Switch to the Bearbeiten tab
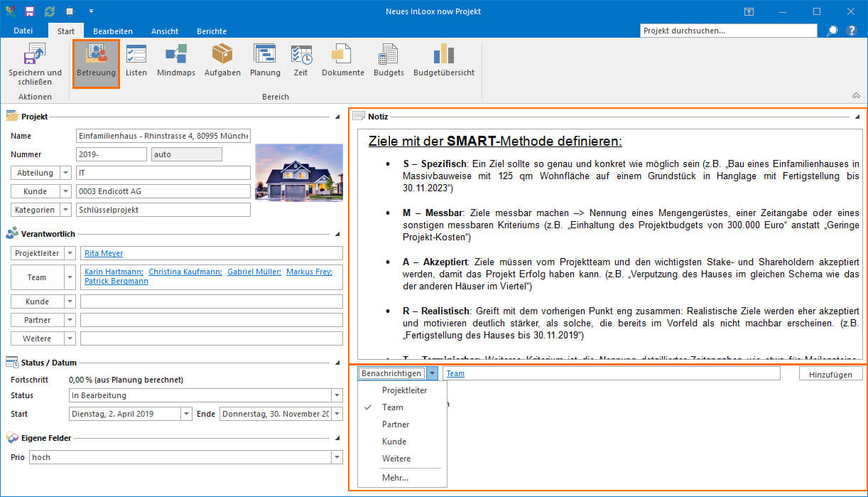The width and height of the screenshot is (868, 497). [x=113, y=31]
